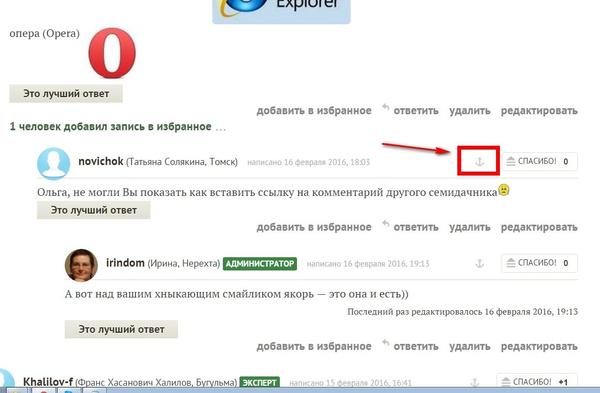
Task: Expand the ellipsis after the favorites count
Action: pyautogui.click(x=220, y=128)
